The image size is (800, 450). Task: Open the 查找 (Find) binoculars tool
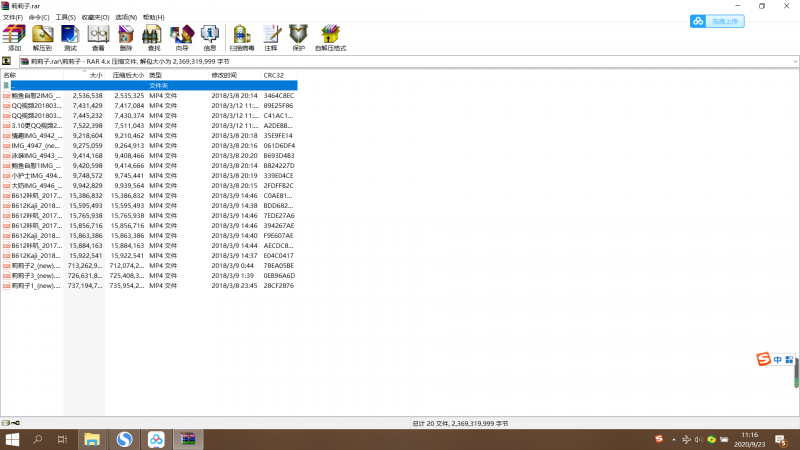[154, 38]
